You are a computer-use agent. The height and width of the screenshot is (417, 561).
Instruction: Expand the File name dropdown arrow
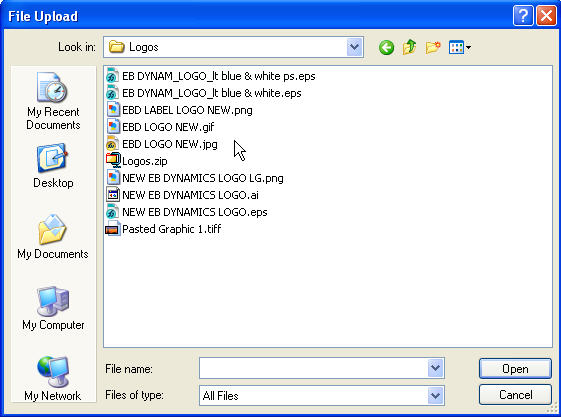click(435, 368)
